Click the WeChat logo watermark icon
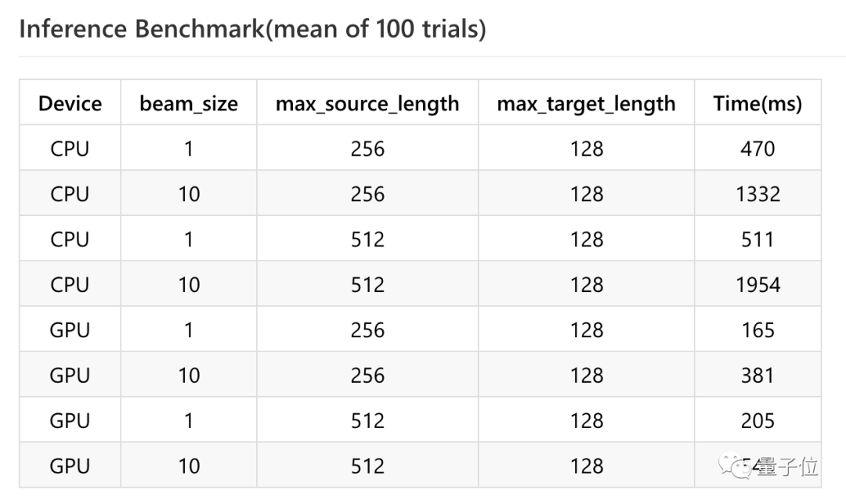Viewport: 846px width, 504px height. [x=736, y=465]
